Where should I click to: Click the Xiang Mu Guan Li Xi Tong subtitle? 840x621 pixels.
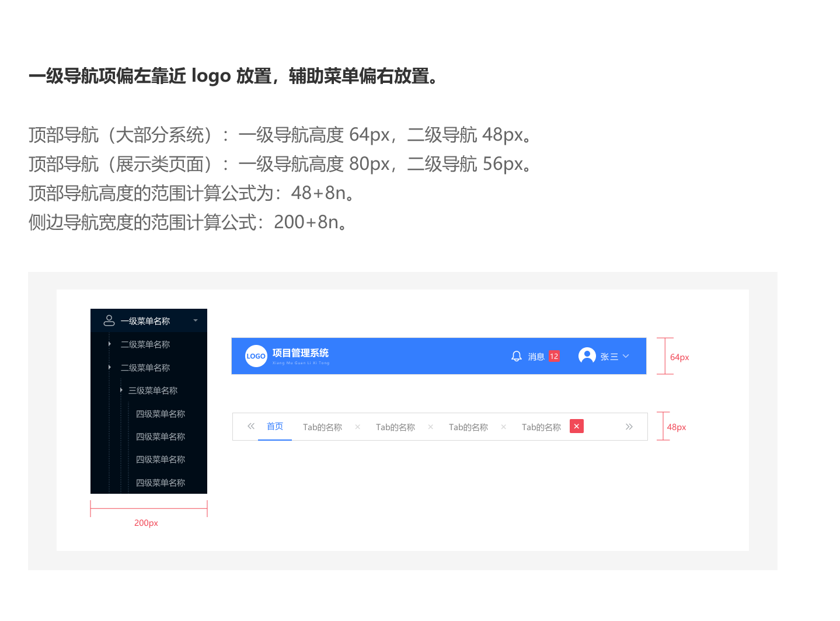[301, 363]
